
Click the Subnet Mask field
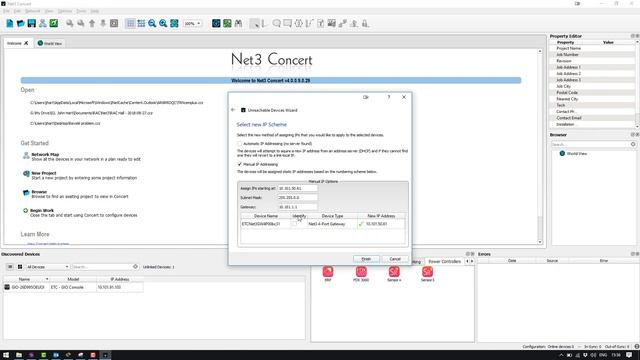[298, 198]
